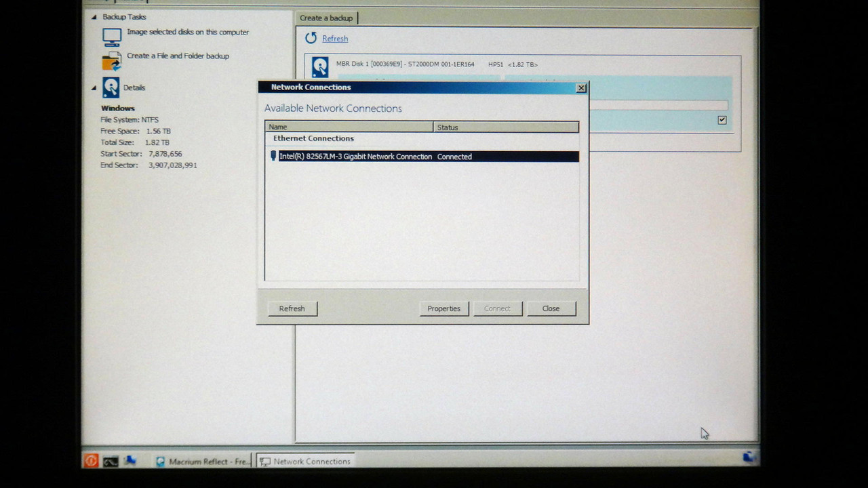Select the Intel(R) 82567LM-3 Gigabit connection row
Screen dimensions: 868x488
point(422,157)
